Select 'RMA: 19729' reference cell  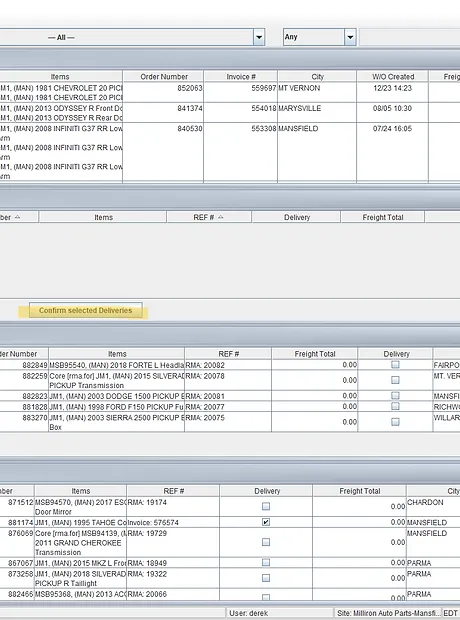point(173,542)
